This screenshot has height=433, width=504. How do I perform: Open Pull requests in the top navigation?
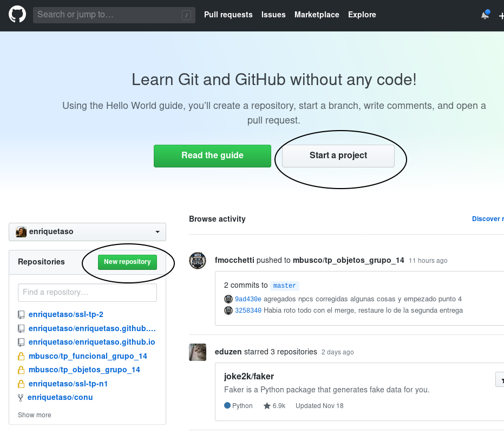point(228,15)
